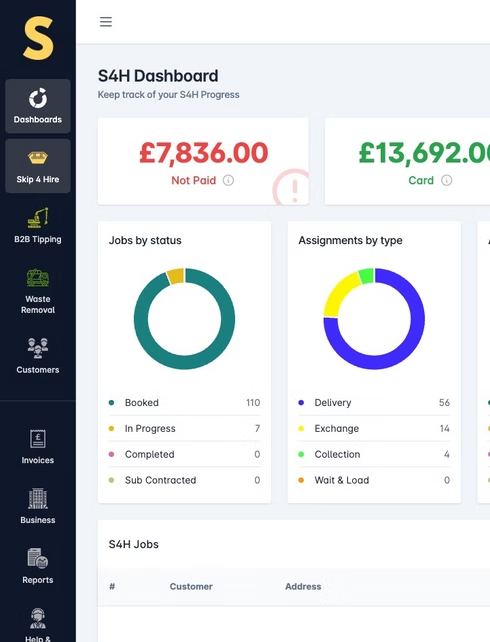Image resolution: width=490 pixels, height=642 pixels.
Task: Select the Collection legend row
Action: (374, 454)
